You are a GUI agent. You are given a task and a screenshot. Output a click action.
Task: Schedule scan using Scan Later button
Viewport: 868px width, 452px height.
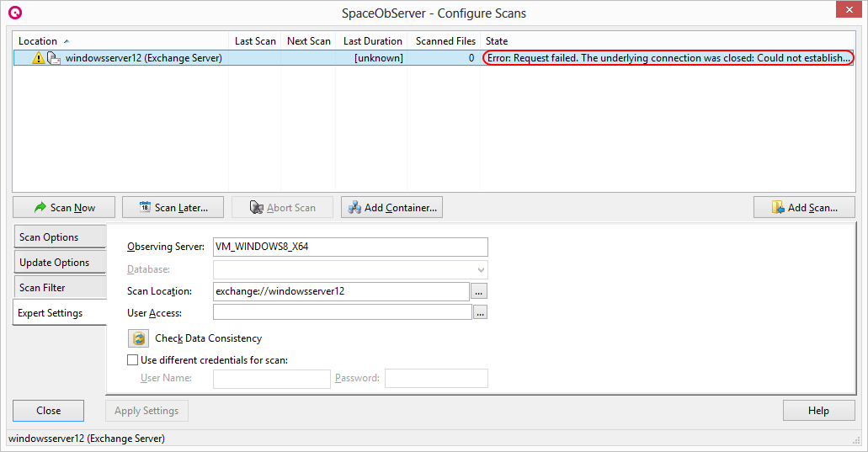point(173,208)
